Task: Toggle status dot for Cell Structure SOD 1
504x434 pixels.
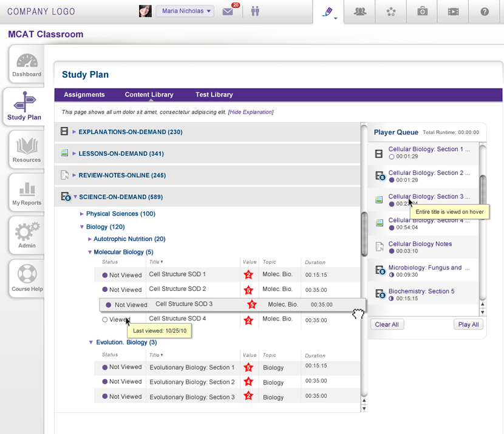Action: pos(105,275)
